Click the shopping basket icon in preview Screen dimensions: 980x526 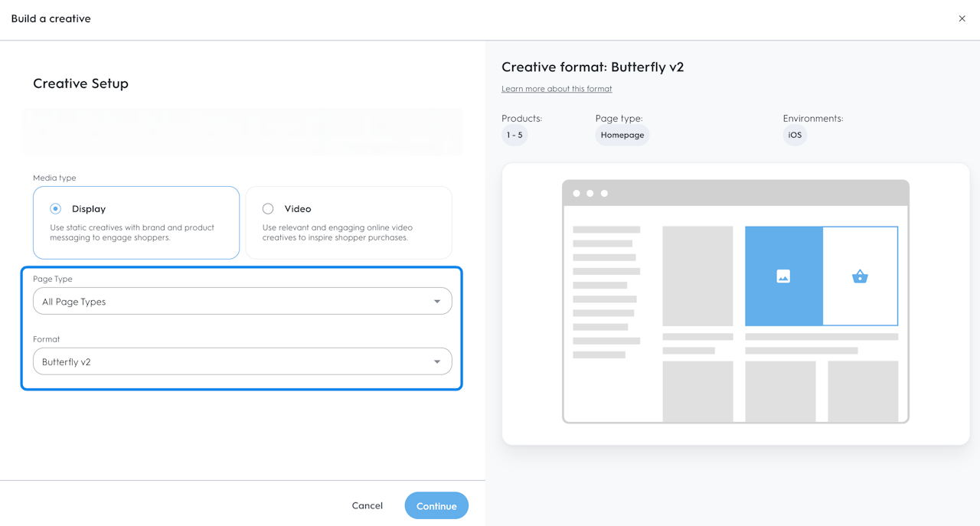pyautogui.click(x=860, y=276)
